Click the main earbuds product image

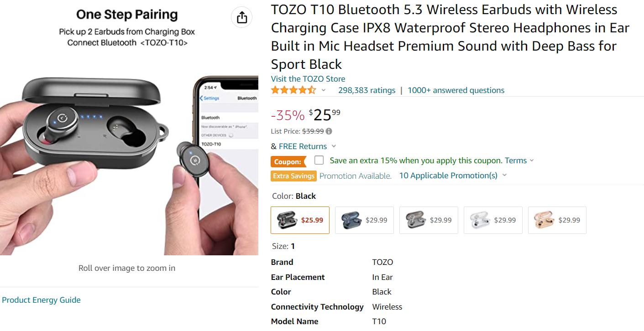coord(129,150)
